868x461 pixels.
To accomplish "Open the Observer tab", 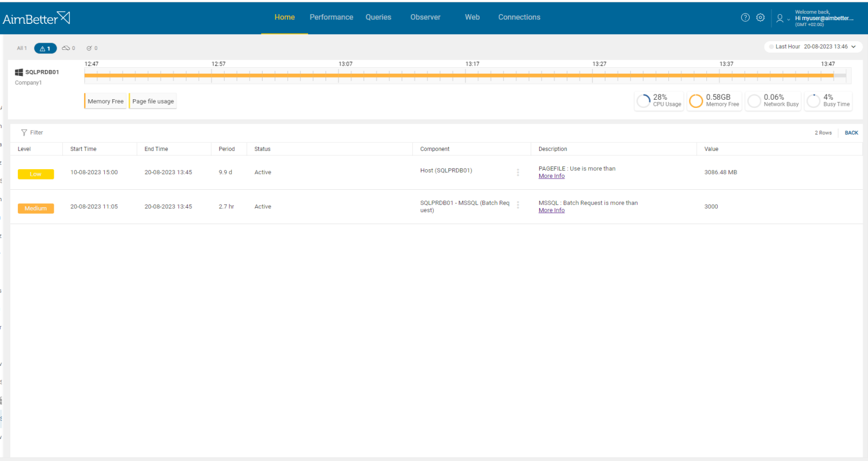I will [x=425, y=17].
